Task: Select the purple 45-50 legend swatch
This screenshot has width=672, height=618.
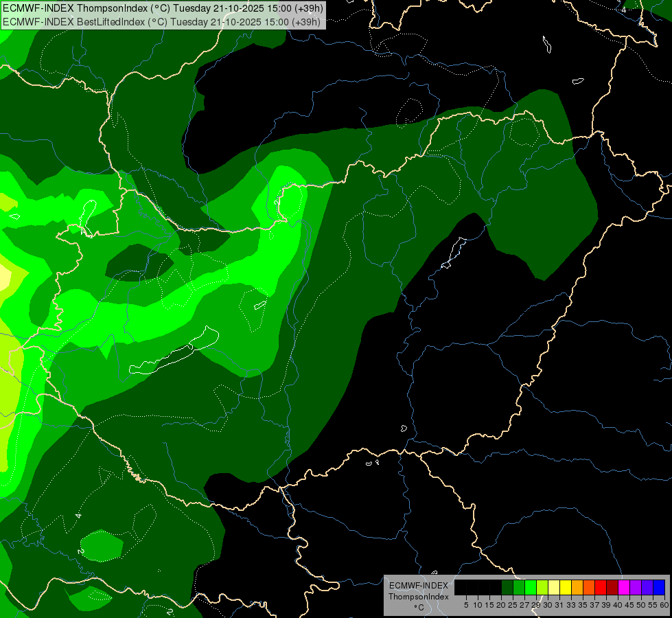Action: [x=636, y=587]
